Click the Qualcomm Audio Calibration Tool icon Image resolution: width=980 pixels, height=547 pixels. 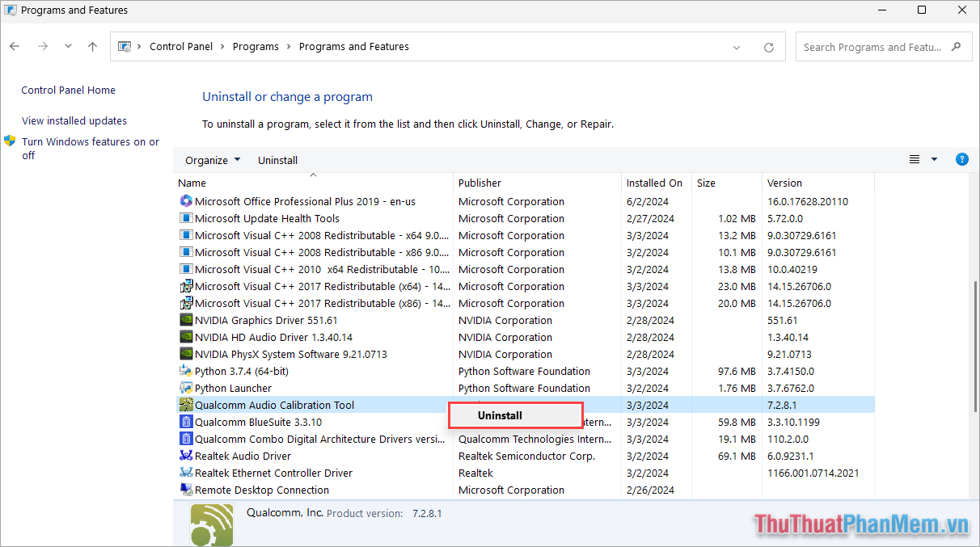(185, 405)
